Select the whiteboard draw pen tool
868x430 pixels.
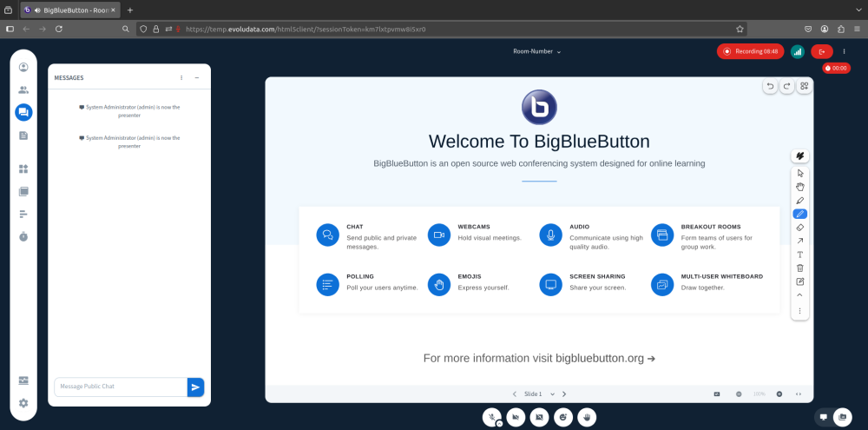click(800, 201)
